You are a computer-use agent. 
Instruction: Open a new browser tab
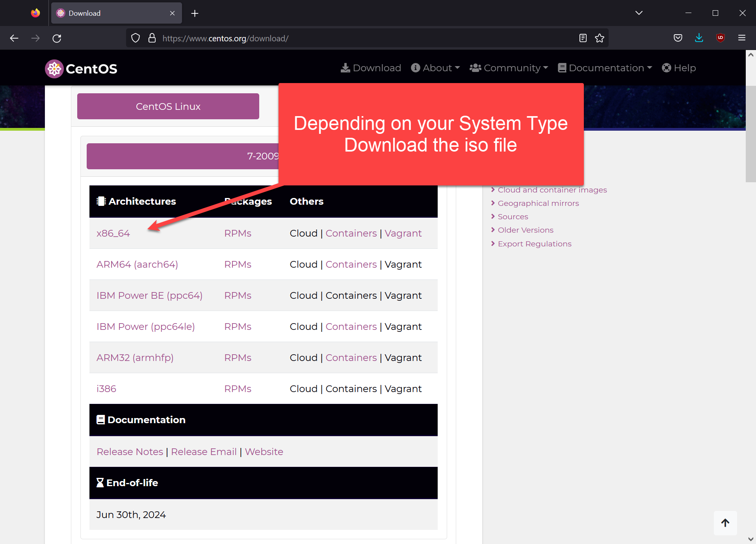pos(195,13)
